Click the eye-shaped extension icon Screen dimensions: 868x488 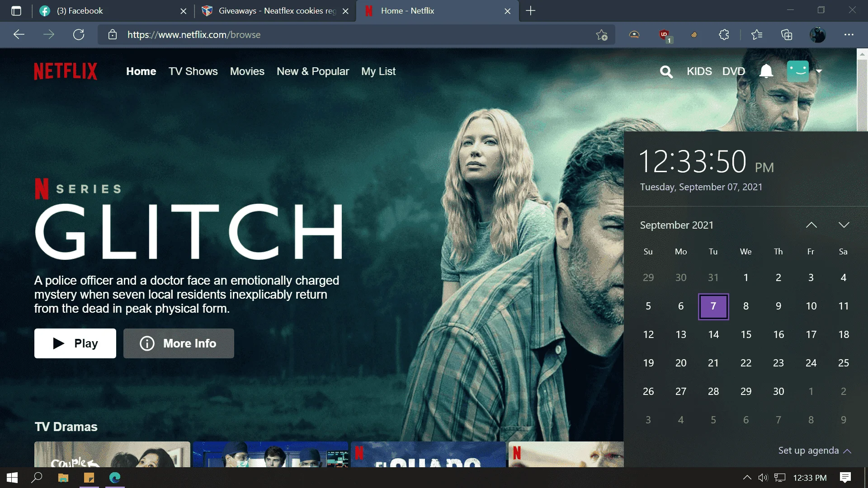click(634, 35)
